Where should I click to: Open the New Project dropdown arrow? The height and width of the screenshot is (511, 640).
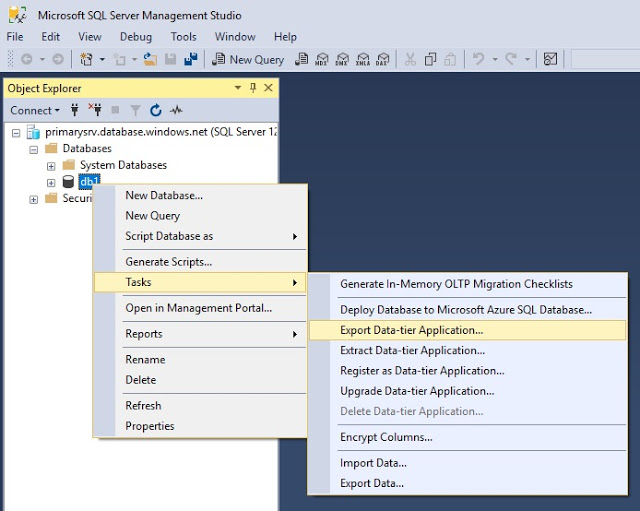click(102, 60)
